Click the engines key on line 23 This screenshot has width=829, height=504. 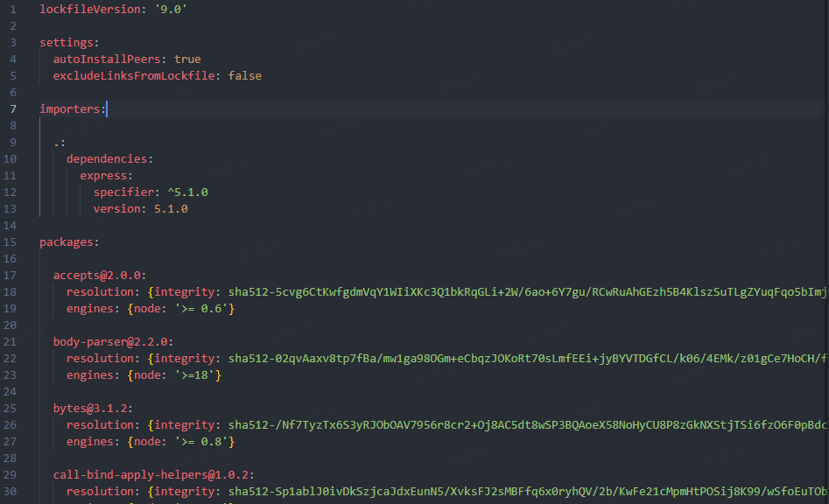tap(90, 375)
